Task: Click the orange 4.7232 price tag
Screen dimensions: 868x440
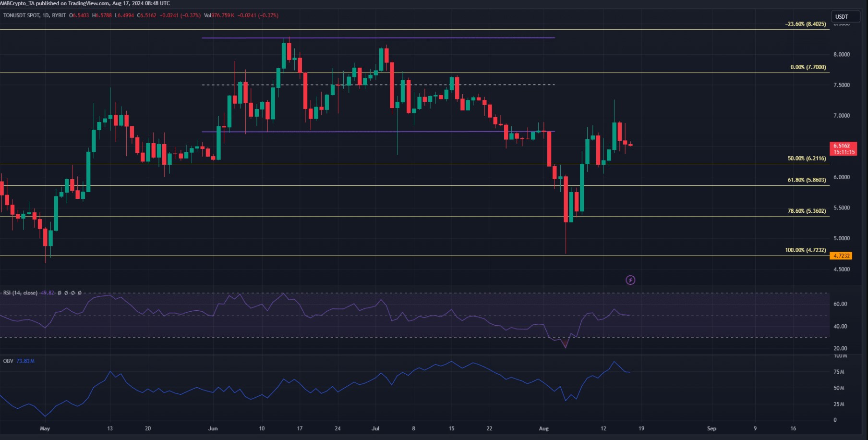Action: pyautogui.click(x=841, y=256)
